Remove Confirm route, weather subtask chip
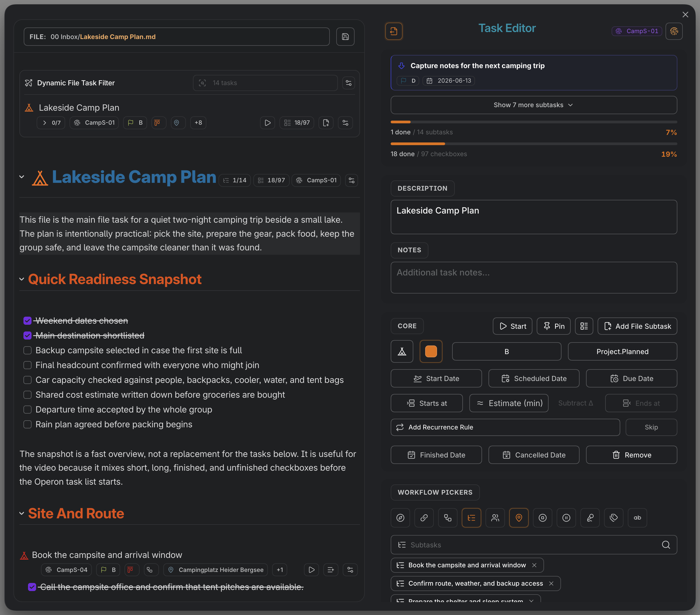This screenshot has height=615, width=700. [551, 583]
